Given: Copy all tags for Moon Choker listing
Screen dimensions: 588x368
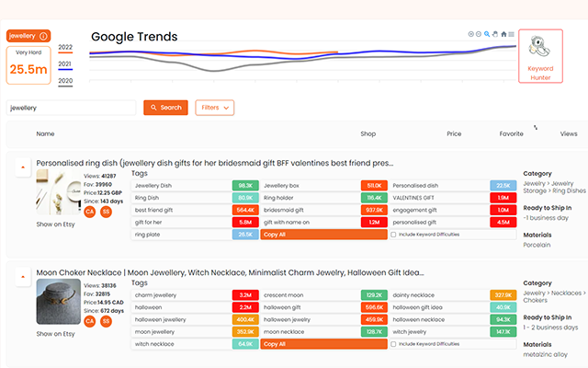Looking at the screenshot, I should [x=323, y=344].
